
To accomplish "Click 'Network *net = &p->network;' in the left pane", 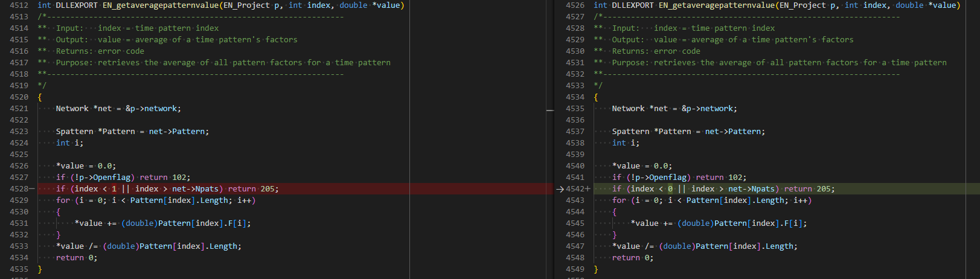I will tap(118, 109).
